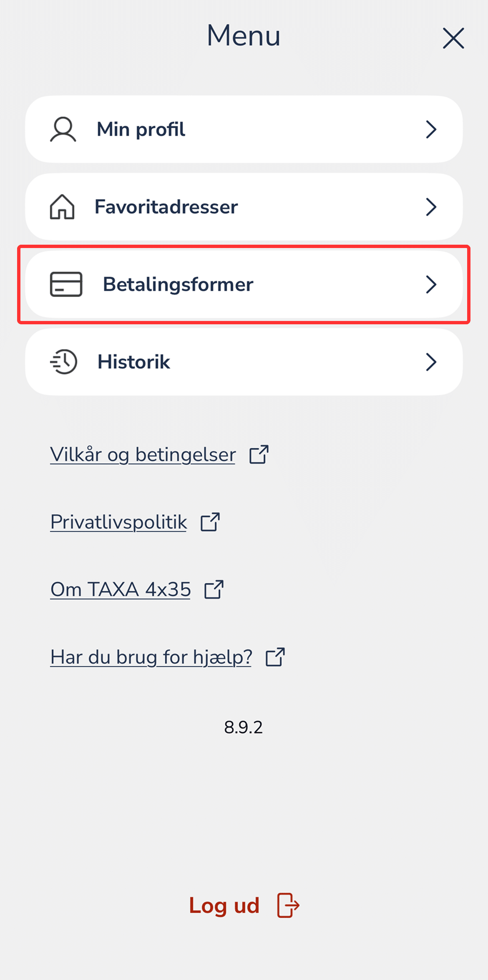Expand Betalingsformer using its chevron arrow
488x980 pixels.
431,284
